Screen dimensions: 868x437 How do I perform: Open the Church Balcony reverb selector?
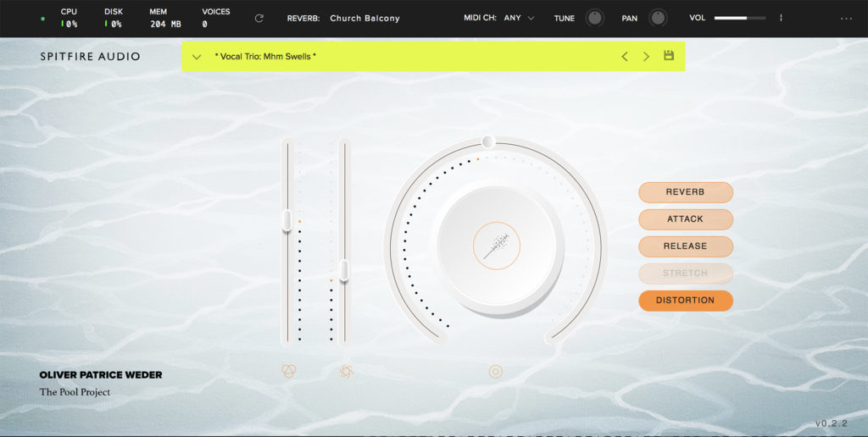[x=364, y=18]
